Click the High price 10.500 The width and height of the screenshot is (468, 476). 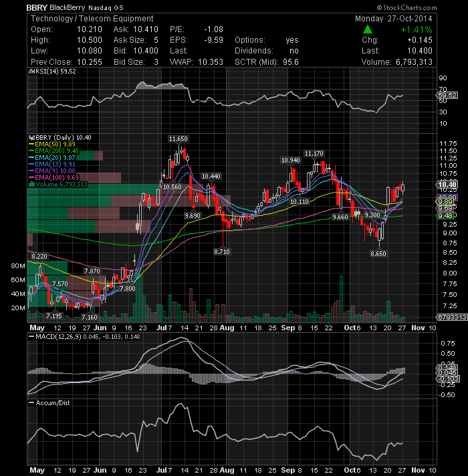tap(90, 40)
